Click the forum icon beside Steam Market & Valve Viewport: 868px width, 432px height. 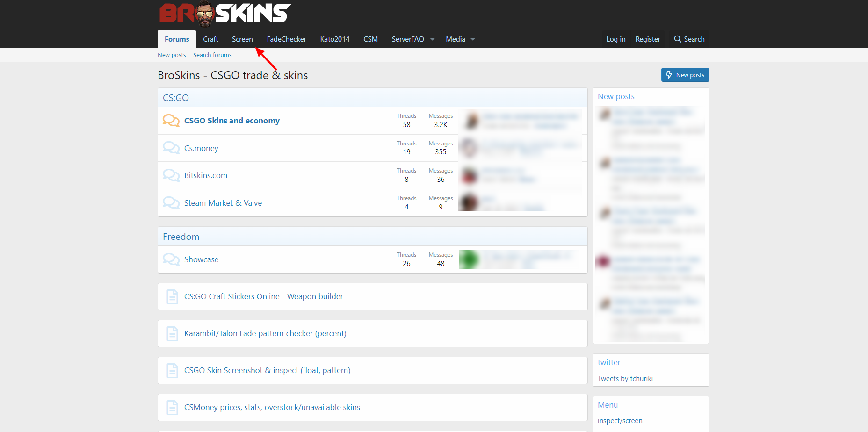tap(171, 203)
